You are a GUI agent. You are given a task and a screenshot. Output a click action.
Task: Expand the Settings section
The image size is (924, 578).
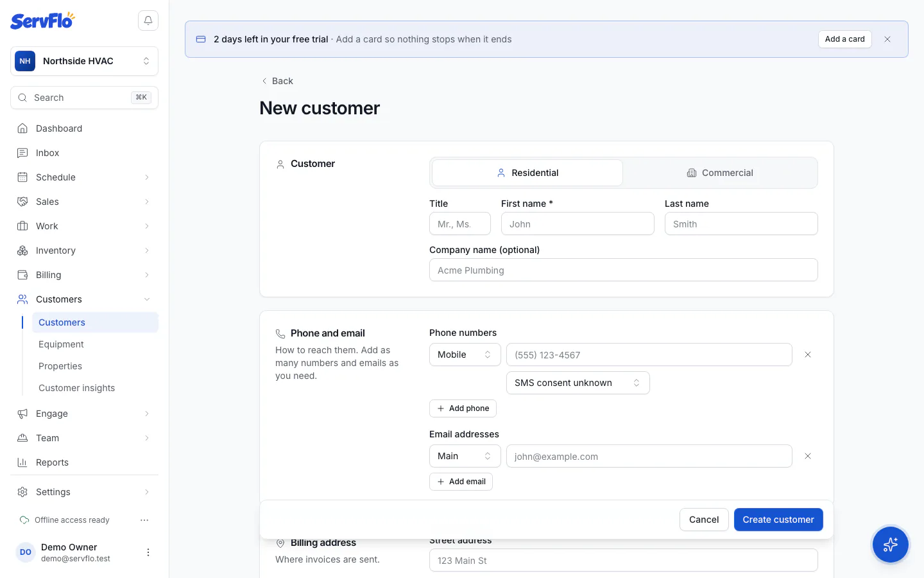click(x=85, y=492)
